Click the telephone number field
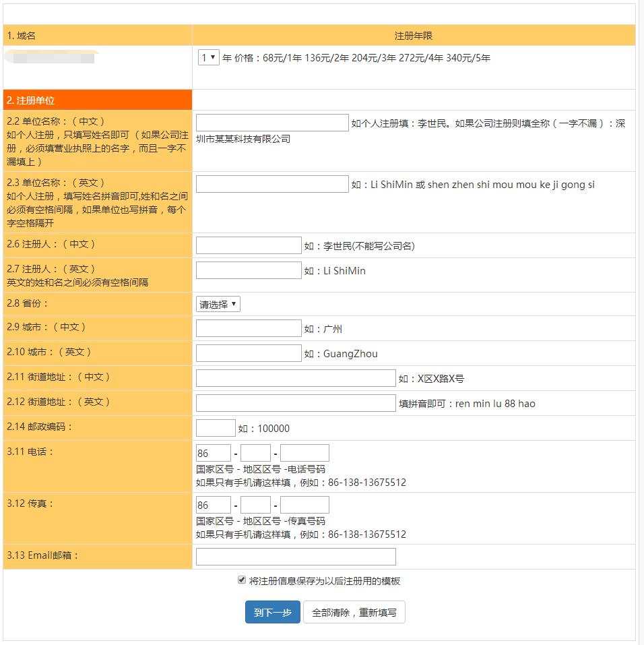 (304, 453)
